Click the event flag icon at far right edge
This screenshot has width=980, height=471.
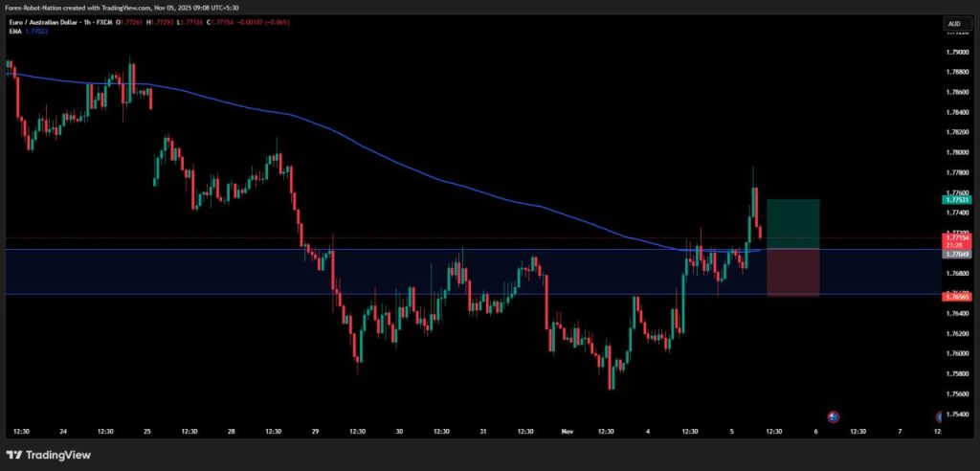[x=941, y=416]
